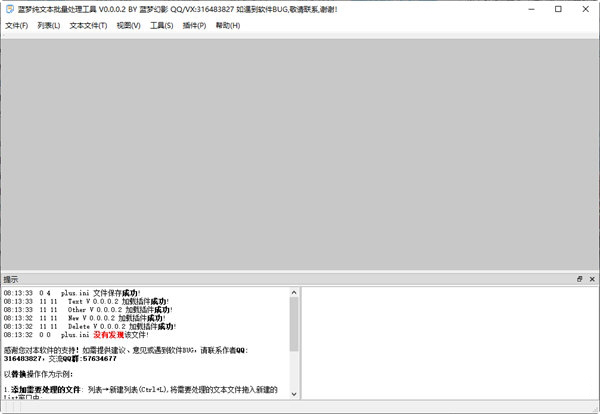This screenshot has height=414, width=600.
Task: Open the 文件(F) menu
Action: click(16, 26)
